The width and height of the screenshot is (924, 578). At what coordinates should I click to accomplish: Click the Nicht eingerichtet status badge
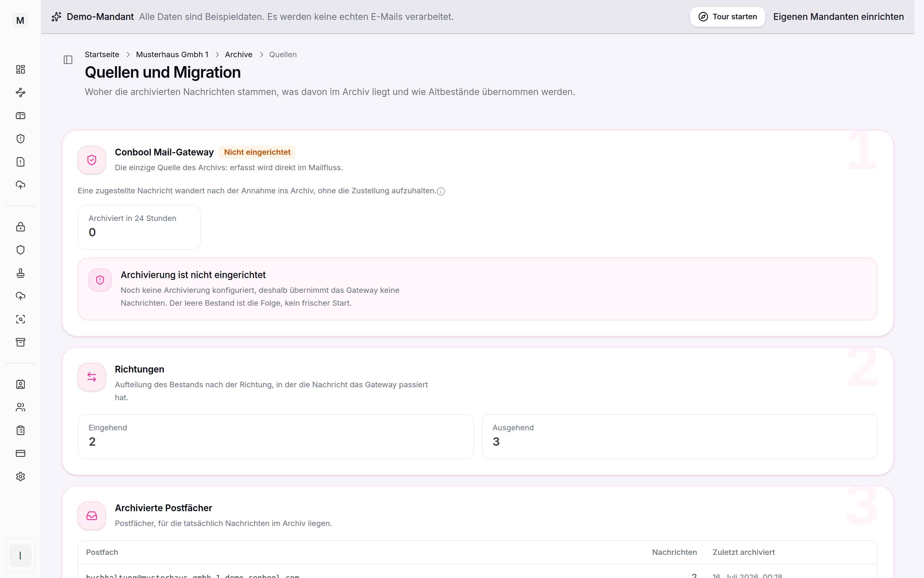[257, 152]
